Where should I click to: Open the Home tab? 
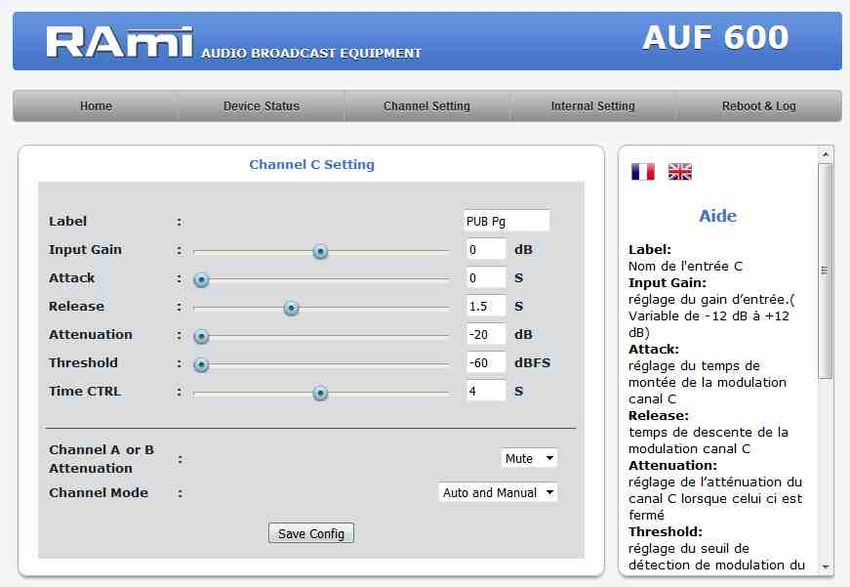96,106
